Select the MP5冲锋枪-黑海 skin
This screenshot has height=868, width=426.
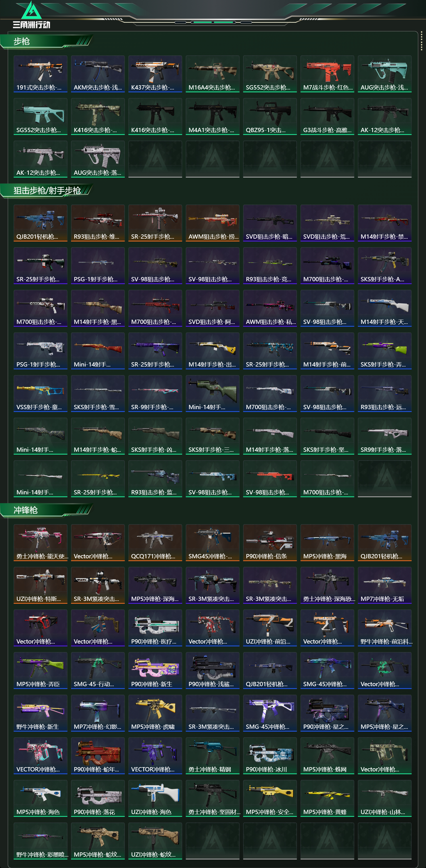(x=327, y=542)
